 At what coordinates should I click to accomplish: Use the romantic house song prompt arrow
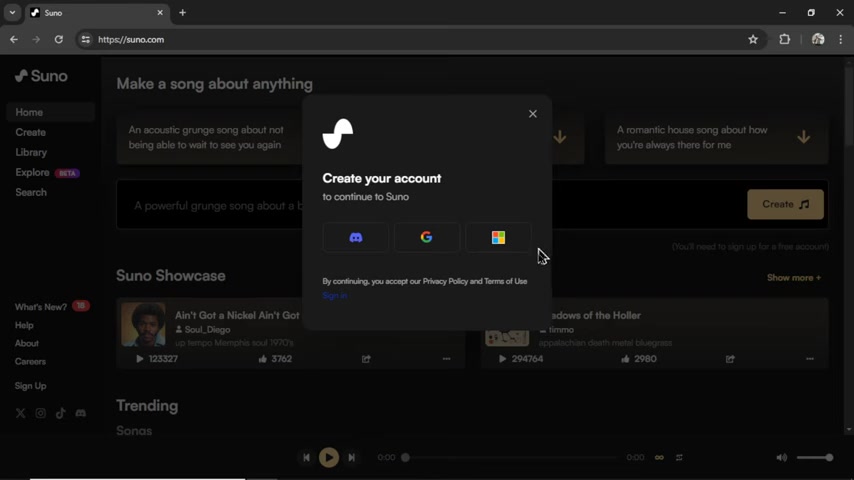point(803,137)
